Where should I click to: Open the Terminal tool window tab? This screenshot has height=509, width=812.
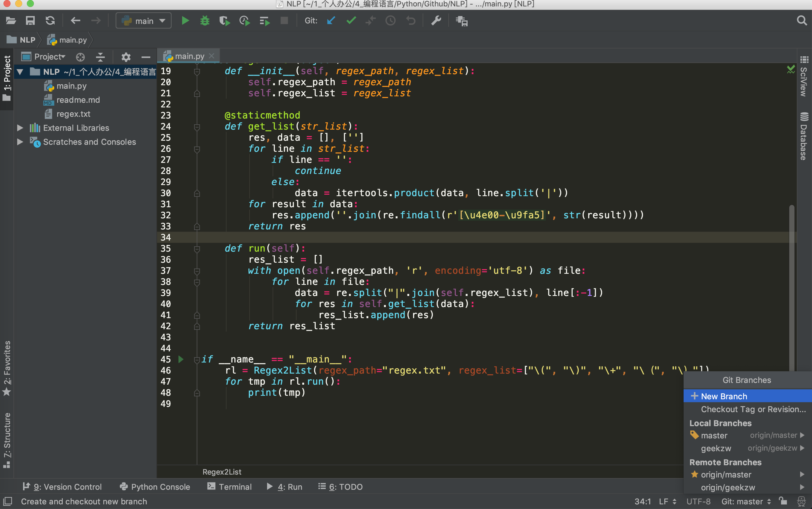point(230,487)
